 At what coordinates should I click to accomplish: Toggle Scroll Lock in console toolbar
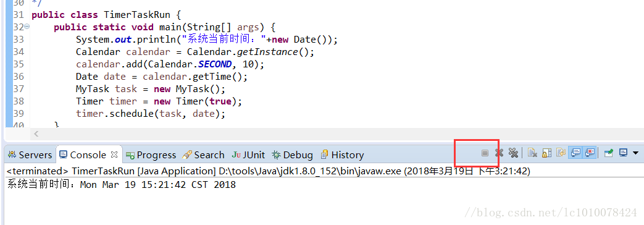tap(546, 153)
